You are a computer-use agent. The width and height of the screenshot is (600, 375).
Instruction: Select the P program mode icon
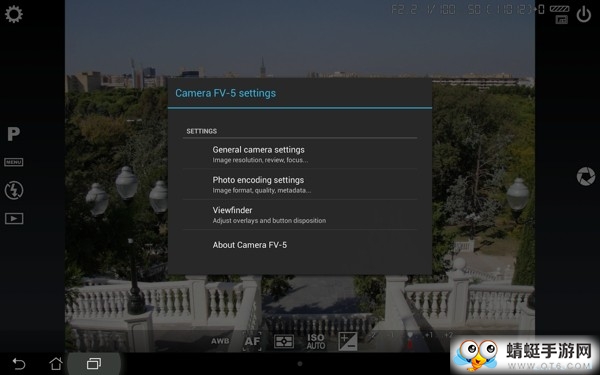[13, 134]
